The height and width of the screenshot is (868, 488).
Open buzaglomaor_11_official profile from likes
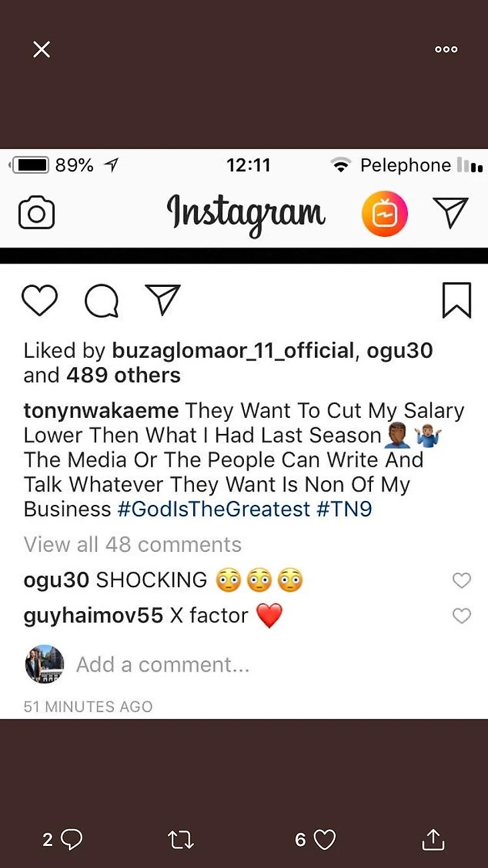[x=233, y=350]
